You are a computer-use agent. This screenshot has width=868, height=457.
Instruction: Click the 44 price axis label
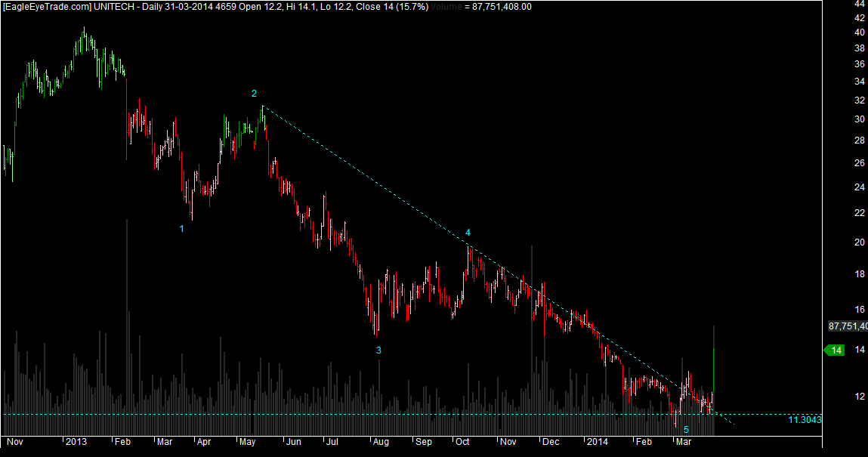[860, 3]
